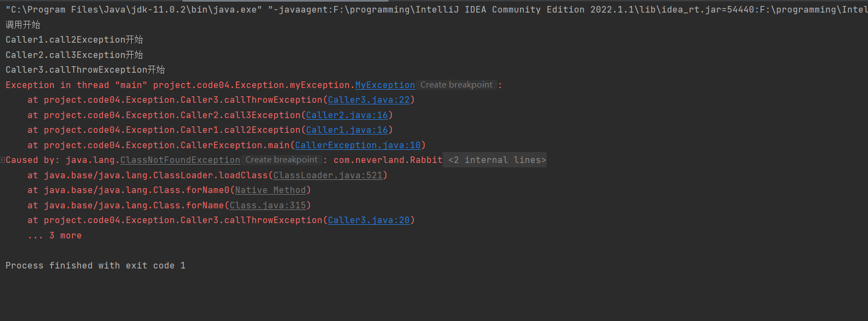The width and height of the screenshot is (868, 321).
Task: Open Class.java:315 link
Action: (267, 206)
